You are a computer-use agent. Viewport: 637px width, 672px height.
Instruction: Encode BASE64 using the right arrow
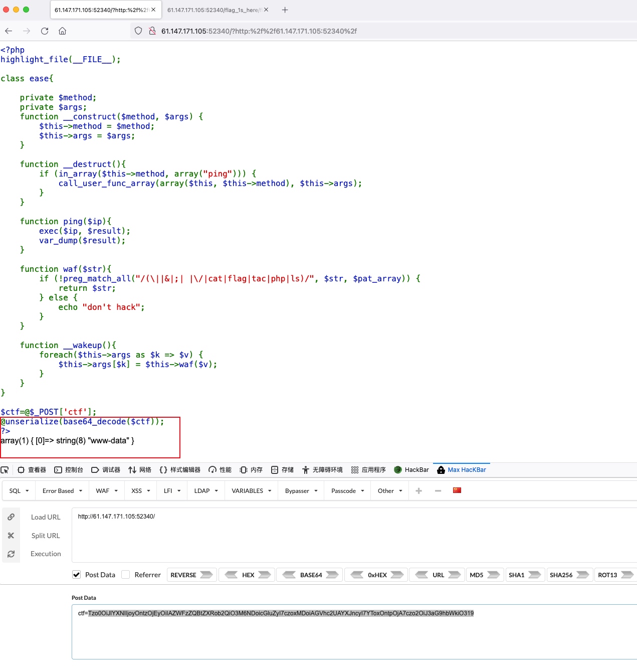pyautogui.click(x=332, y=575)
